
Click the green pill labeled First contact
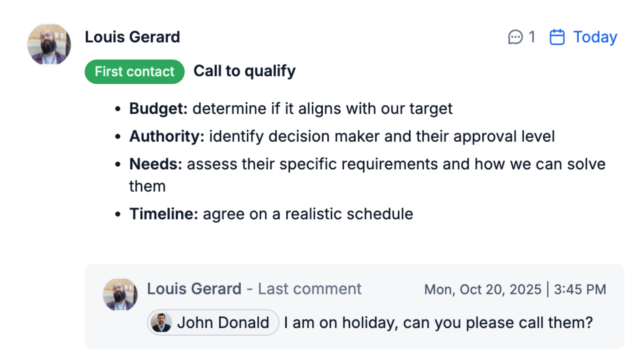point(134,71)
